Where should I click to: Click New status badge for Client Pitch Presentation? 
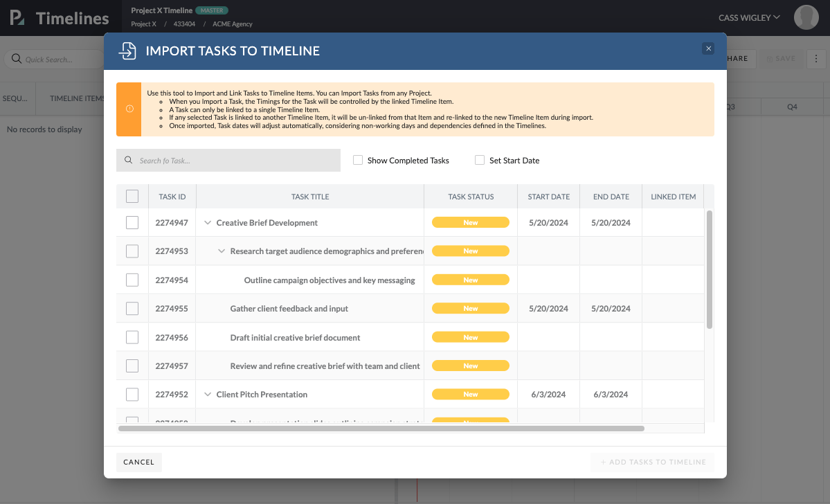[x=471, y=395]
